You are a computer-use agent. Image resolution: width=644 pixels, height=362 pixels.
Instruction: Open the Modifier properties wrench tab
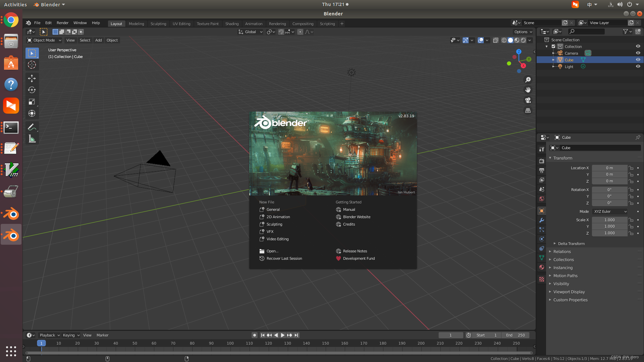click(541, 220)
